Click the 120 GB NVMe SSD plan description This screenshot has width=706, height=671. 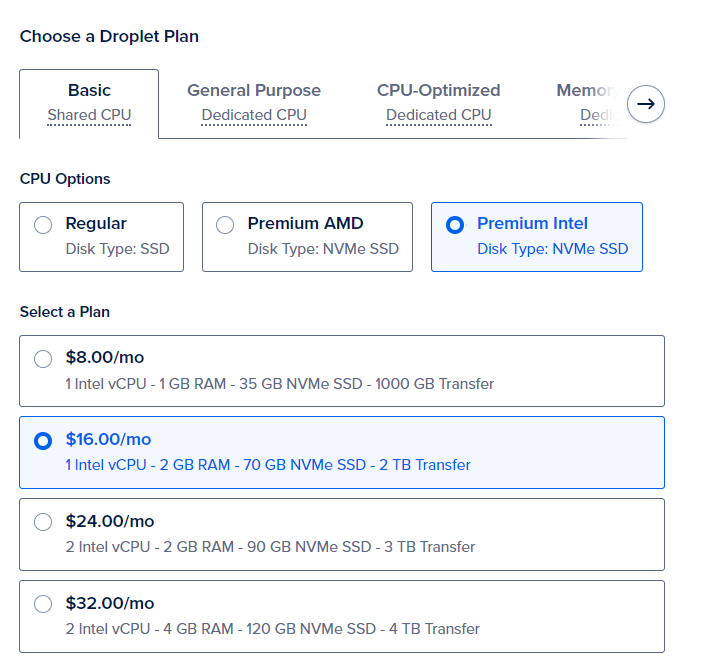click(x=272, y=629)
